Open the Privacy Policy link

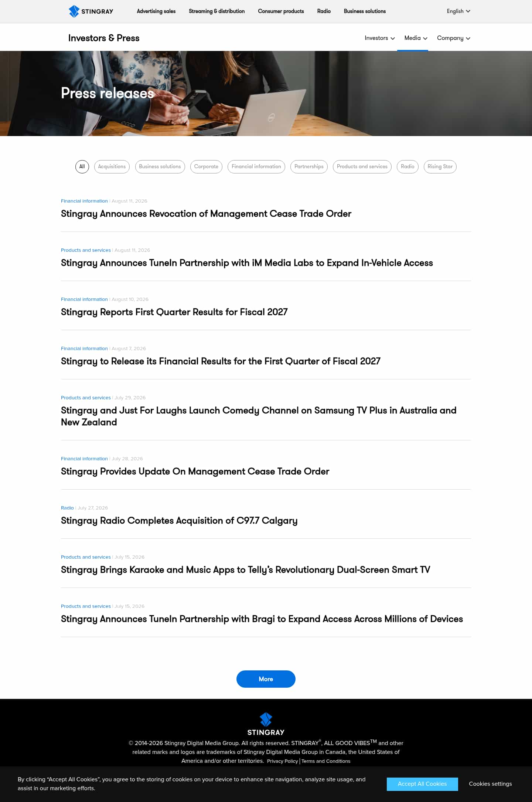click(282, 761)
